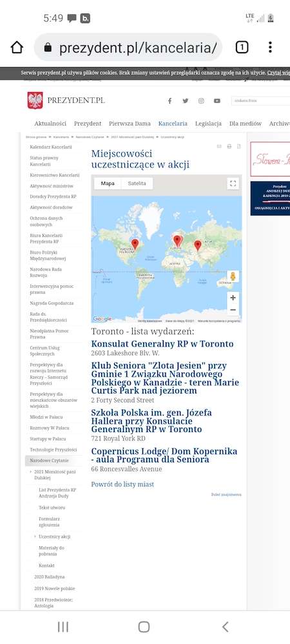The image size is (290, 644).
Task: Switch the map to Satelita view
Action: (137, 184)
